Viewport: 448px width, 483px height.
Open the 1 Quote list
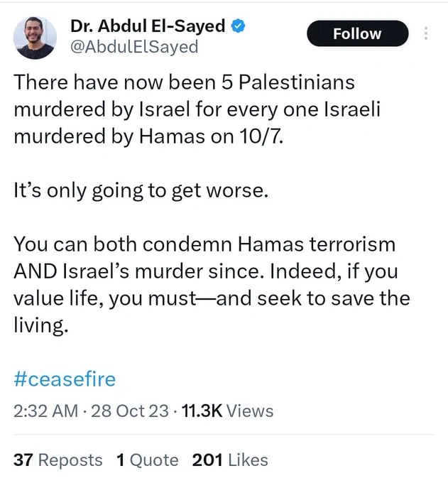(148, 460)
